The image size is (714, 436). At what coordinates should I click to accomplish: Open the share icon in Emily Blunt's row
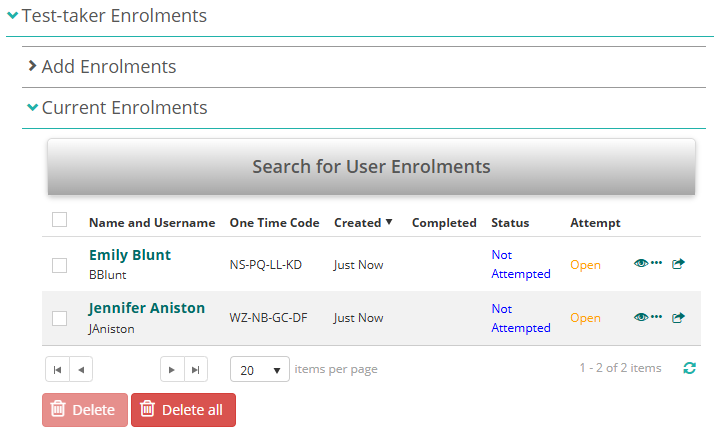pos(679,264)
